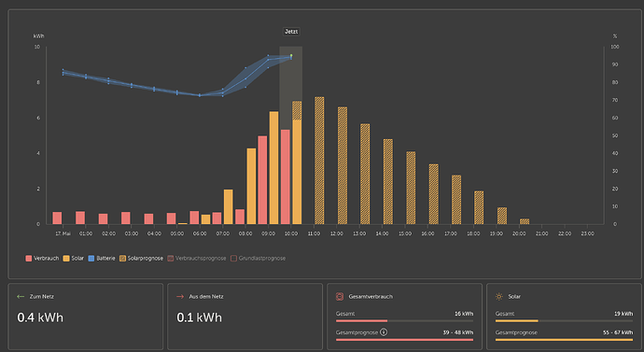The width and height of the screenshot is (644, 352).
Task: Click the sun icon on Solar card
Action: click(x=499, y=296)
